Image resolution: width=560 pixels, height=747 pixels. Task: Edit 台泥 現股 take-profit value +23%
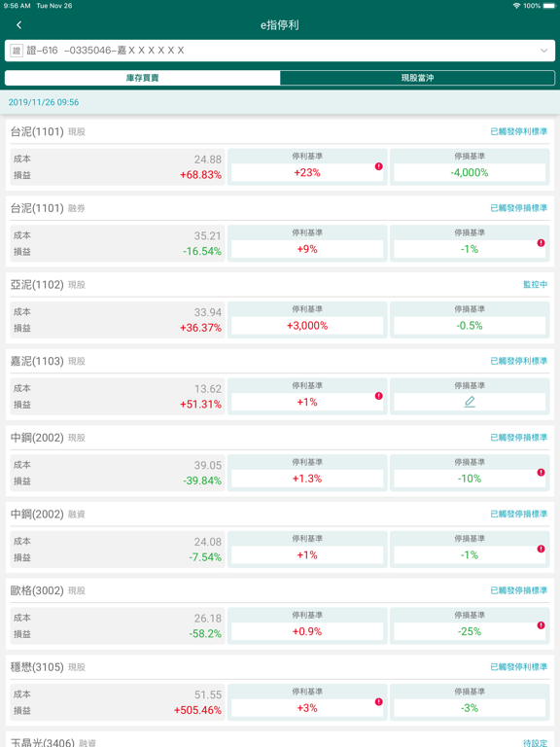pyautogui.click(x=307, y=172)
